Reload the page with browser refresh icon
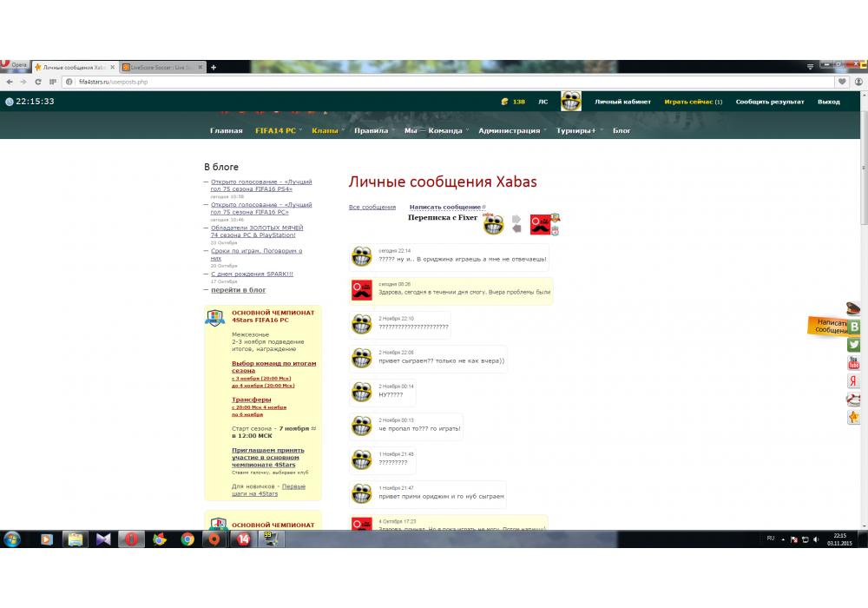This screenshot has width=868, height=608. (x=38, y=82)
